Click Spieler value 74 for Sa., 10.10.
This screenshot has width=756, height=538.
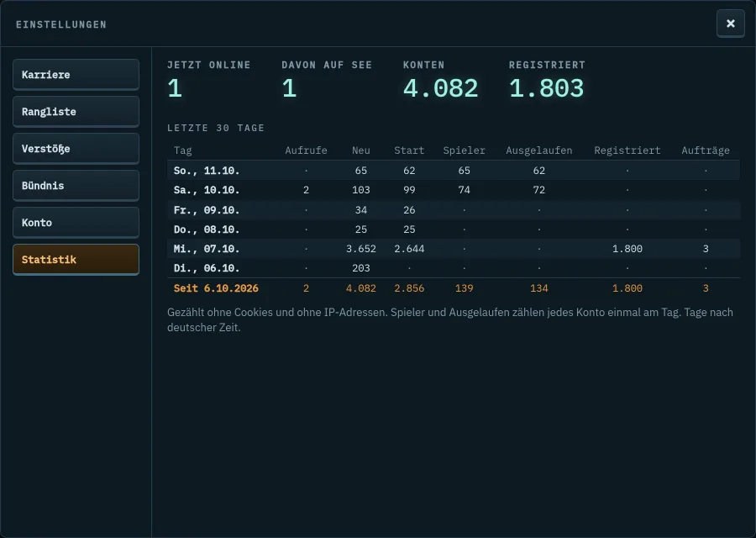(464, 190)
